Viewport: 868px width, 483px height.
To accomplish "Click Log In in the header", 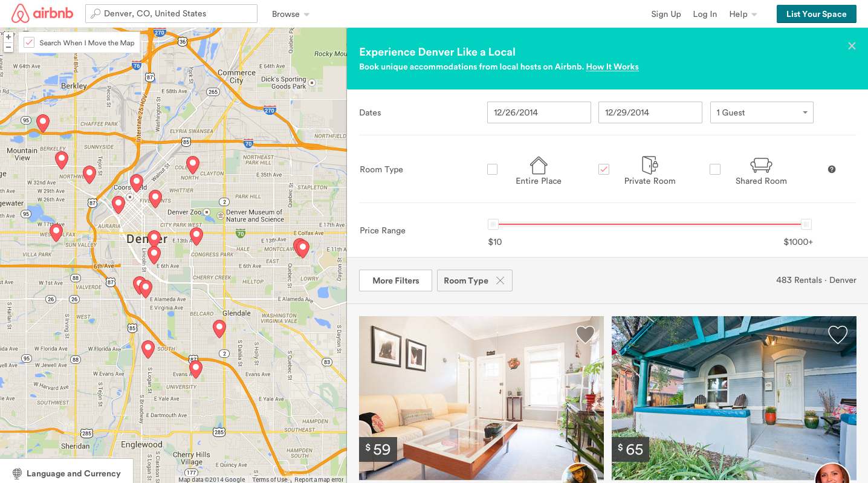I will point(705,14).
